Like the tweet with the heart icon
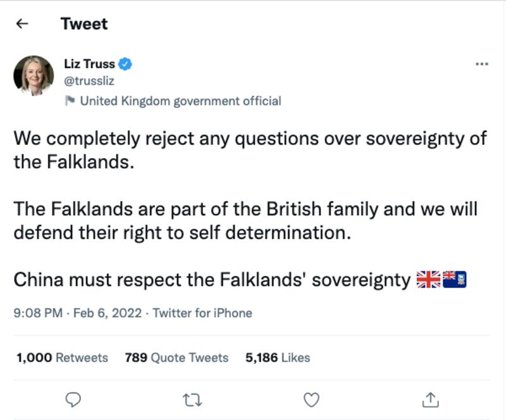Viewport: 506px width, 420px height. click(x=311, y=399)
